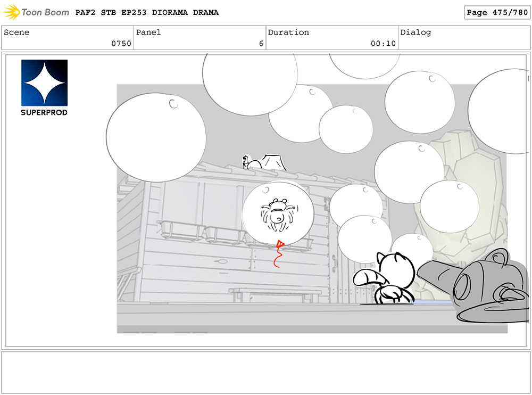Click the storyboard panel thumbnail image

click(266, 201)
